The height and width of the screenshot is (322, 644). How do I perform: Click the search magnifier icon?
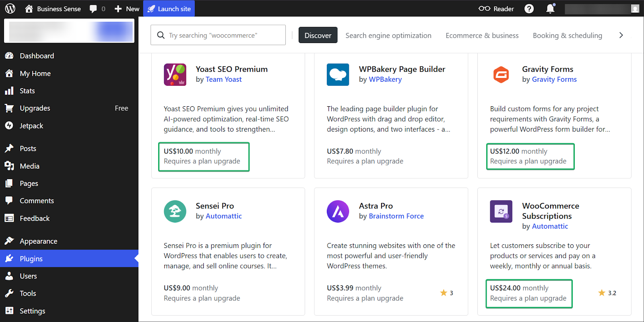pos(161,35)
